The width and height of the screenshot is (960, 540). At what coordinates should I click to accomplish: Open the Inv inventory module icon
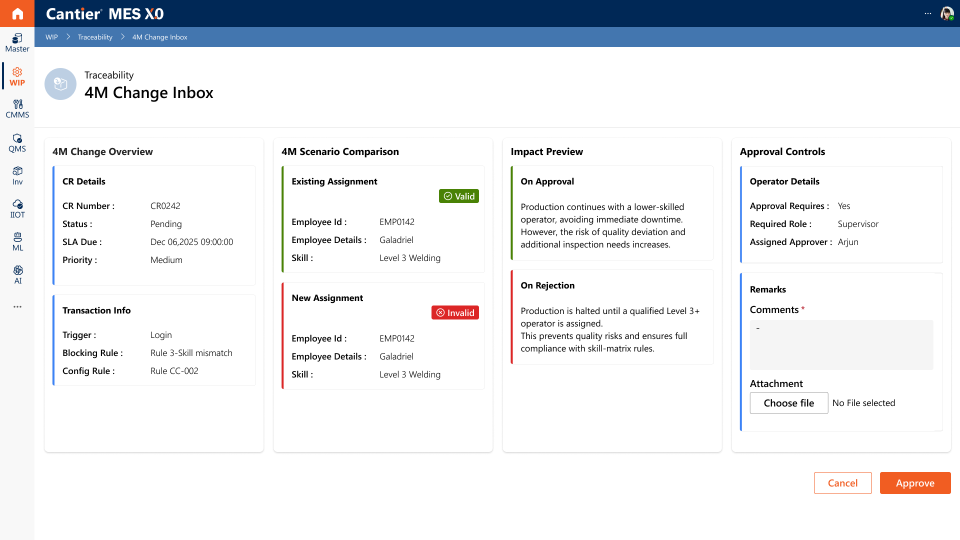pos(17,176)
